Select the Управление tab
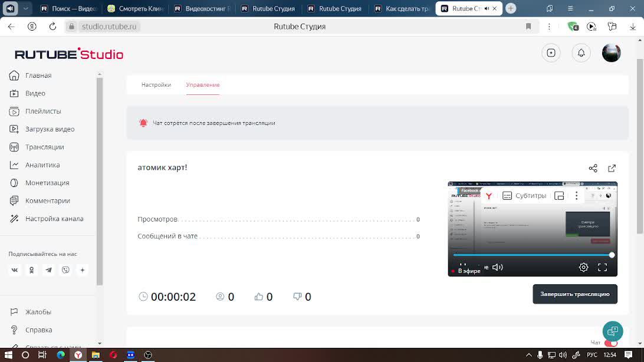644x362 pixels. [x=203, y=85]
